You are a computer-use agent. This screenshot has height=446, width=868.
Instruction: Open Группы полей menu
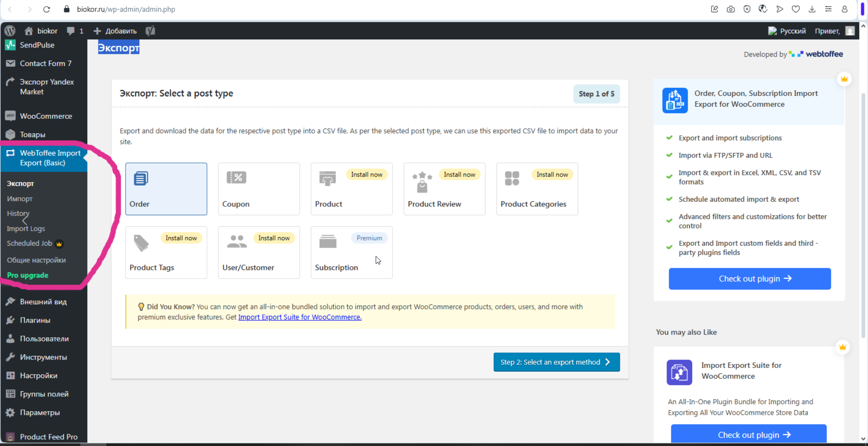tap(43, 394)
